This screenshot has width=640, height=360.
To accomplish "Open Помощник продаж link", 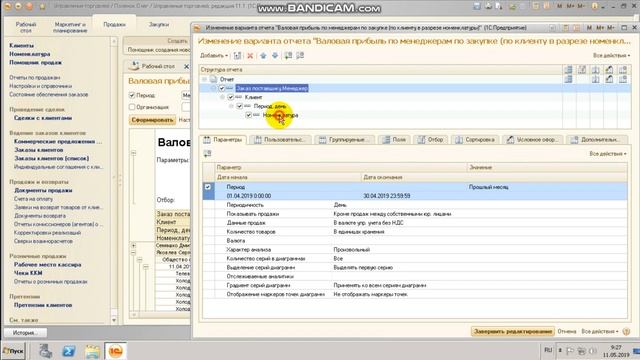I will click(x=36, y=62).
